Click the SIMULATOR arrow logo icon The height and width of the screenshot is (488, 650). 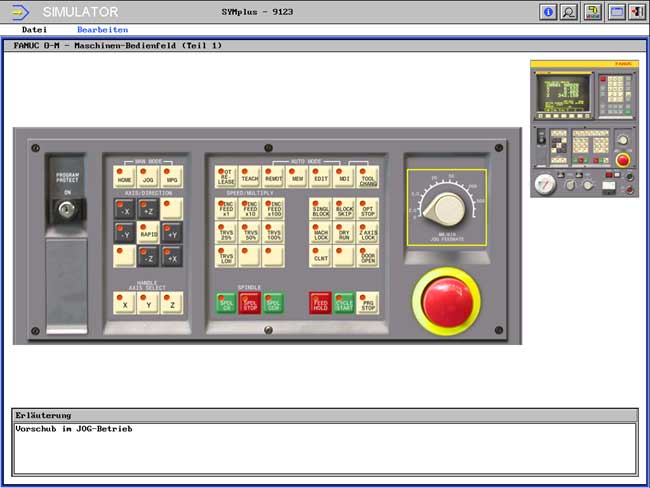[20, 12]
